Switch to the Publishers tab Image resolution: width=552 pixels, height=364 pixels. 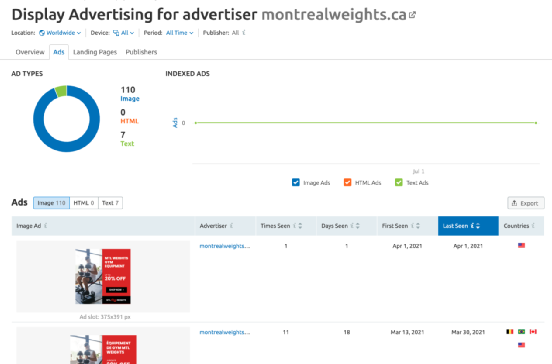(x=141, y=52)
